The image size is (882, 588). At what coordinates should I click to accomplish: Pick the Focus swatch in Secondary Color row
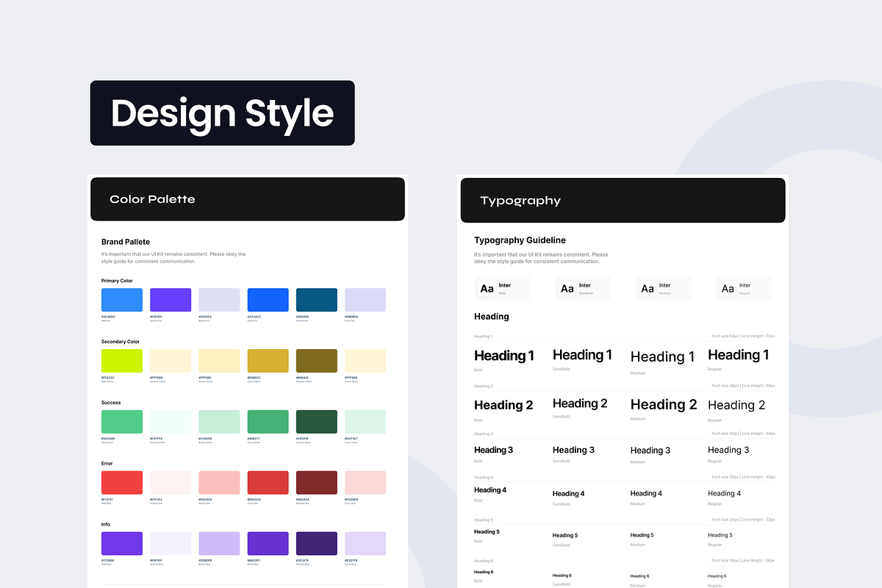[x=365, y=361]
